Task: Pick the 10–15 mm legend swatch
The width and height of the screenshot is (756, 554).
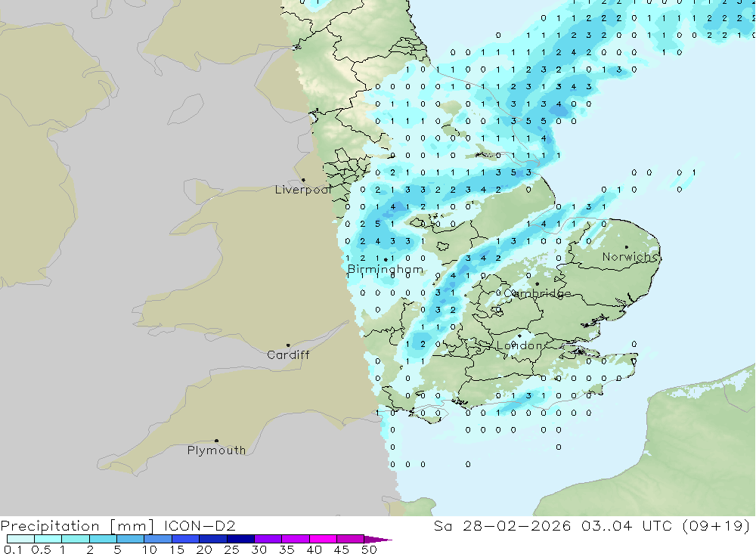Action: pos(158,539)
